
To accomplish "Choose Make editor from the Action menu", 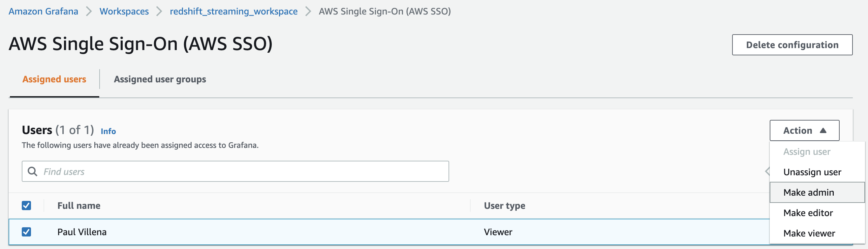I will (x=808, y=213).
